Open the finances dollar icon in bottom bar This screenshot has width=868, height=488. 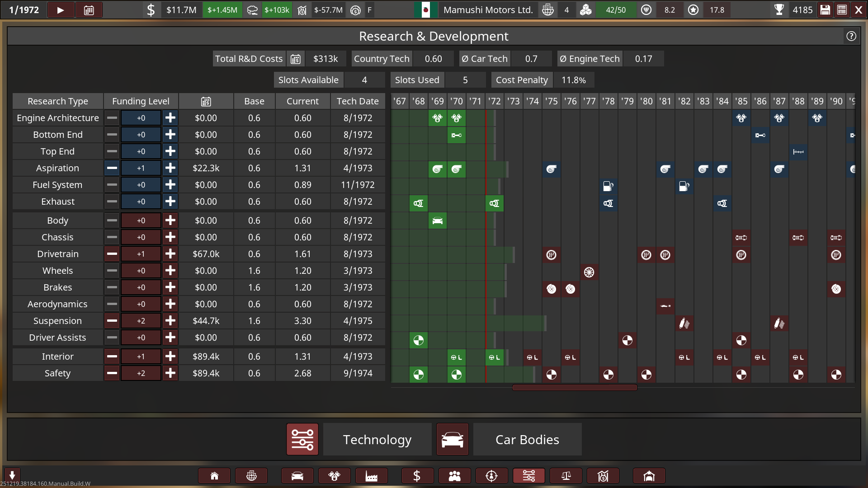click(x=417, y=476)
